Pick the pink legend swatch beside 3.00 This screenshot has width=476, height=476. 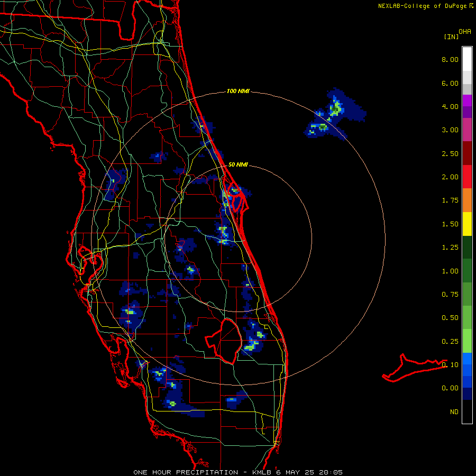click(467, 130)
